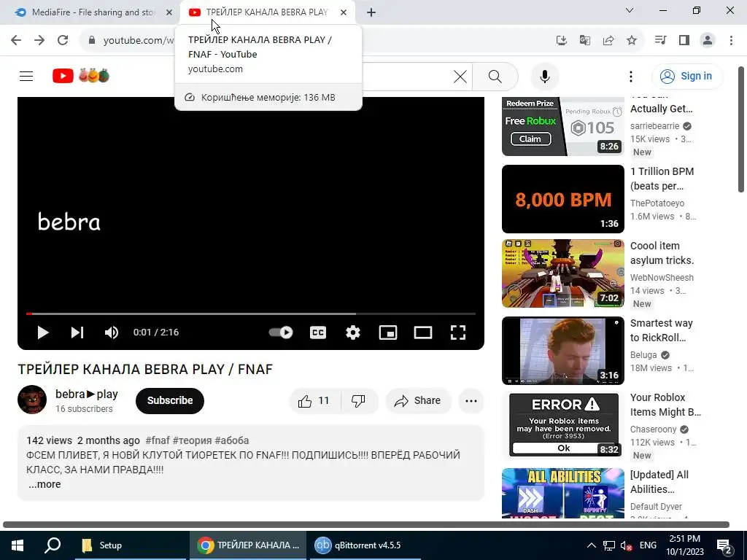Install app icon in address bar

tap(562, 41)
